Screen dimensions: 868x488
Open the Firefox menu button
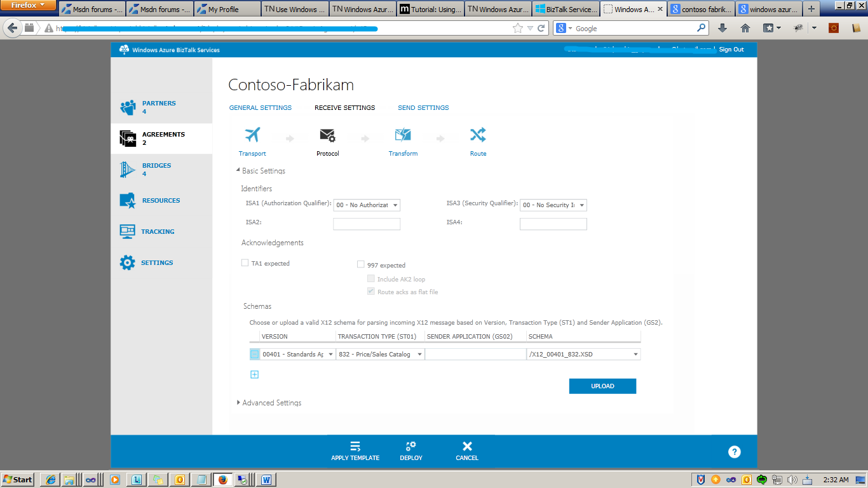point(28,5)
